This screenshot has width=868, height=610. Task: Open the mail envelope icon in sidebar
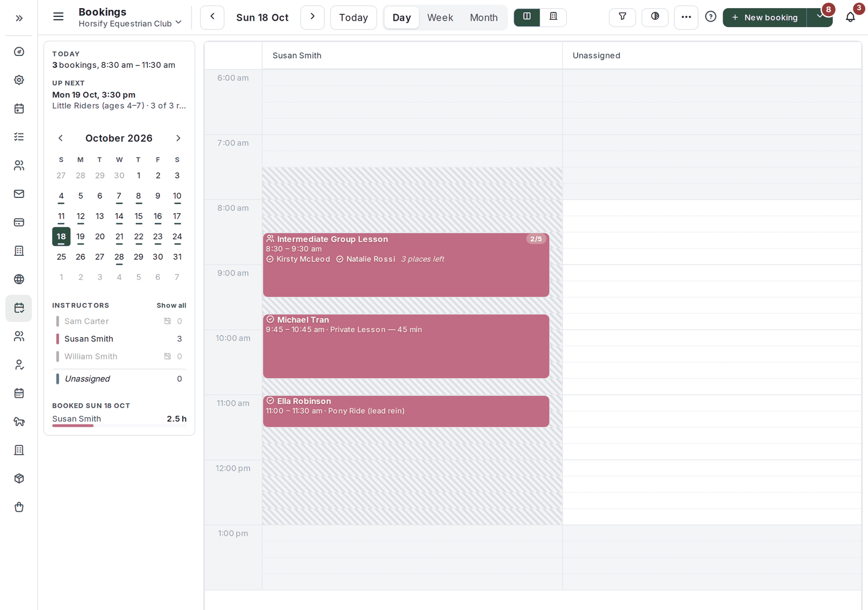click(x=19, y=194)
